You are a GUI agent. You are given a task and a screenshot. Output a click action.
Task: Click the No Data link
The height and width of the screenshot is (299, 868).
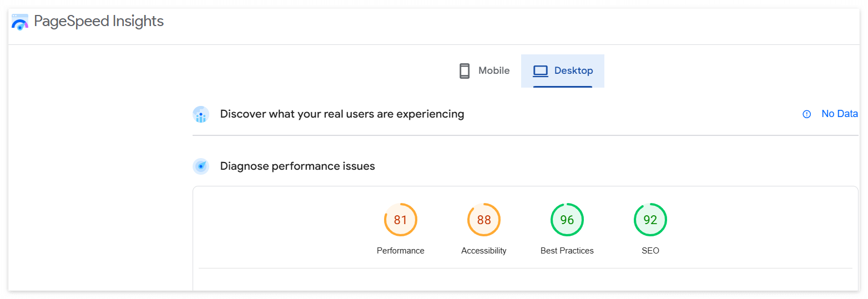click(x=840, y=114)
